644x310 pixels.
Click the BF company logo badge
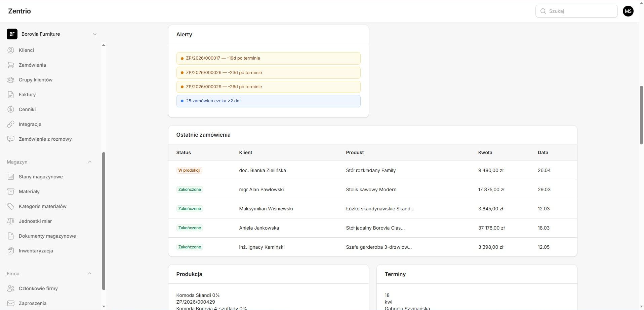pos(12,34)
